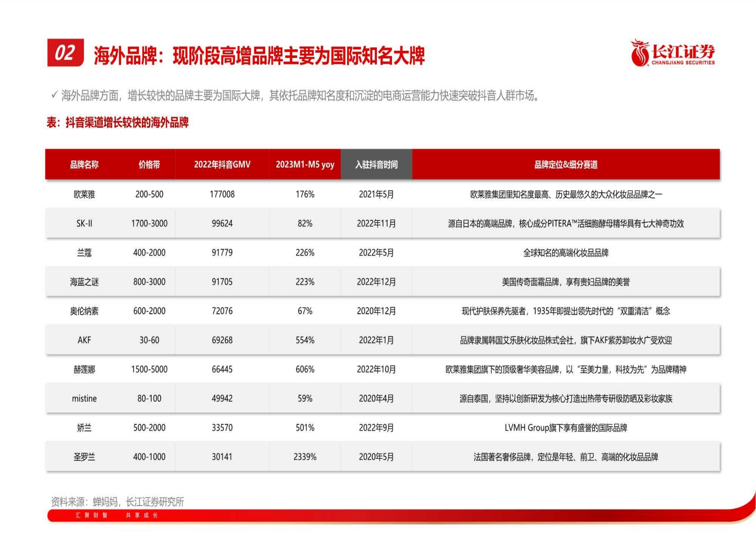
Task: Click the description LVMH Group旗下享有盛誉的国际品牌
Action: pos(566,428)
